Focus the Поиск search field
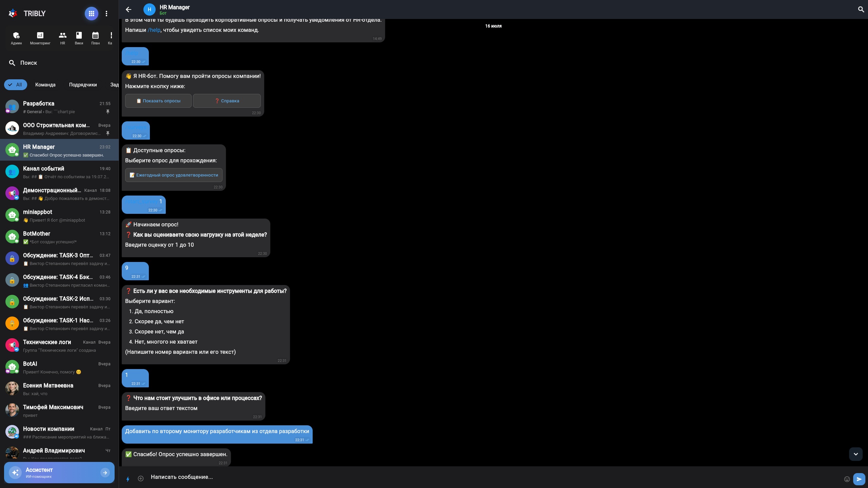The image size is (868, 488). coord(59,63)
